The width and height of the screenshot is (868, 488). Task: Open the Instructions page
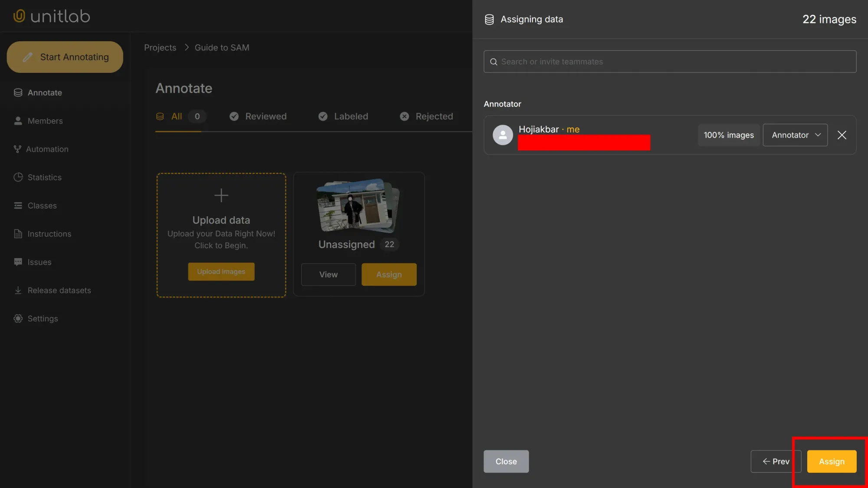pos(49,233)
